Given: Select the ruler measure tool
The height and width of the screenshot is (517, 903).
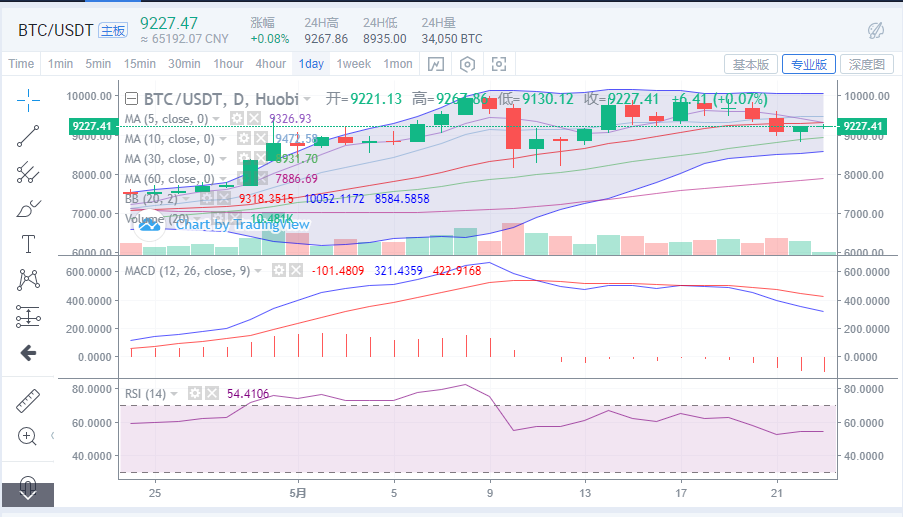Looking at the screenshot, I should (x=28, y=401).
